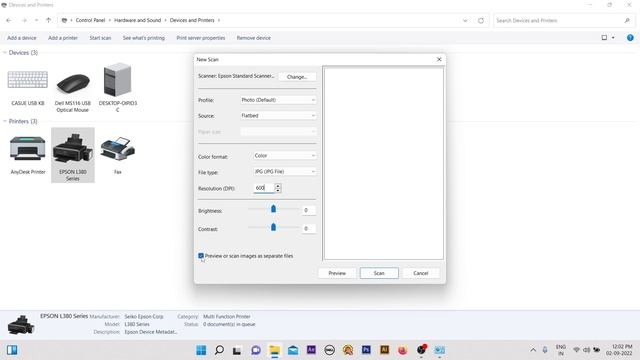Click the Resolution (DPI) input field

264,188
